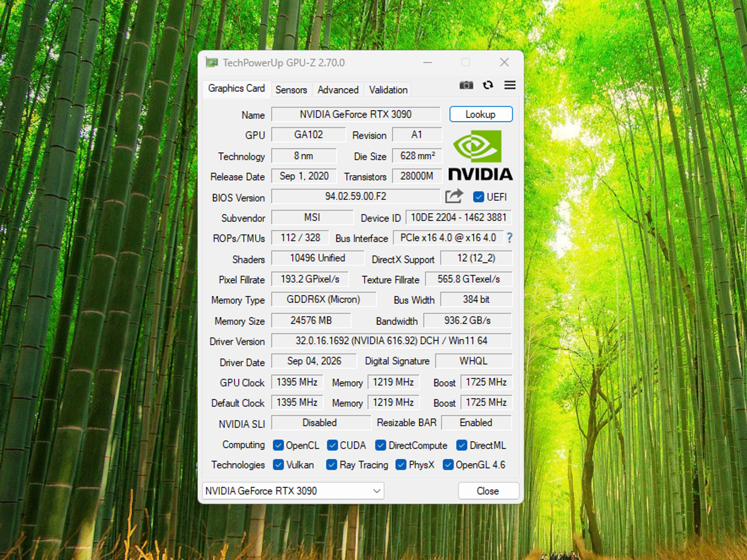Click the Revision field A1

(x=417, y=135)
